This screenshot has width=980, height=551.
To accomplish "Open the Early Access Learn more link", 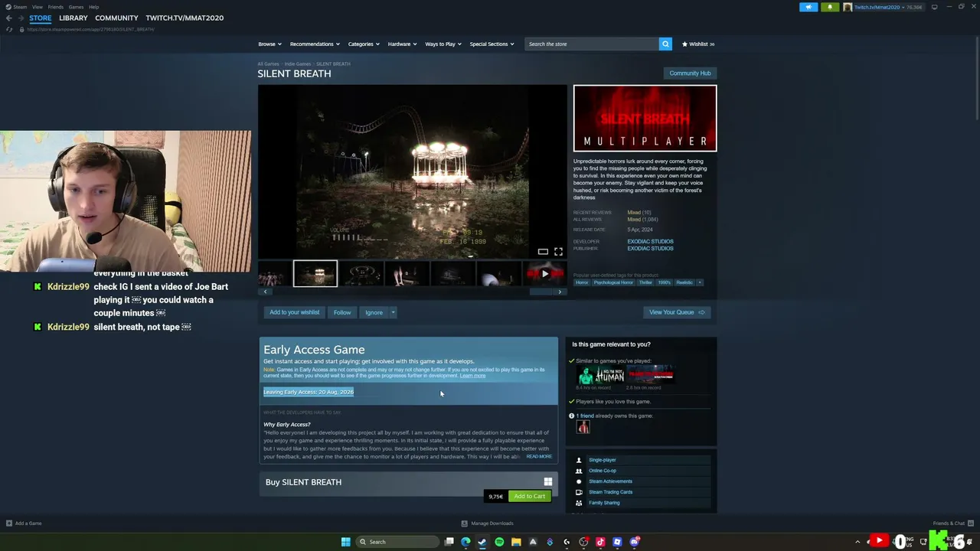I will (x=472, y=376).
